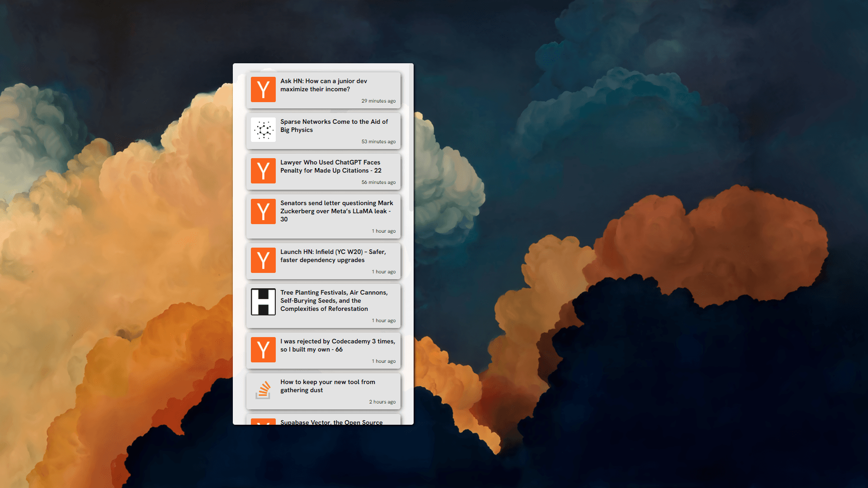Click Y icon beside Codecademy rejection post
The height and width of the screenshot is (488, 868).
point(263,350)
